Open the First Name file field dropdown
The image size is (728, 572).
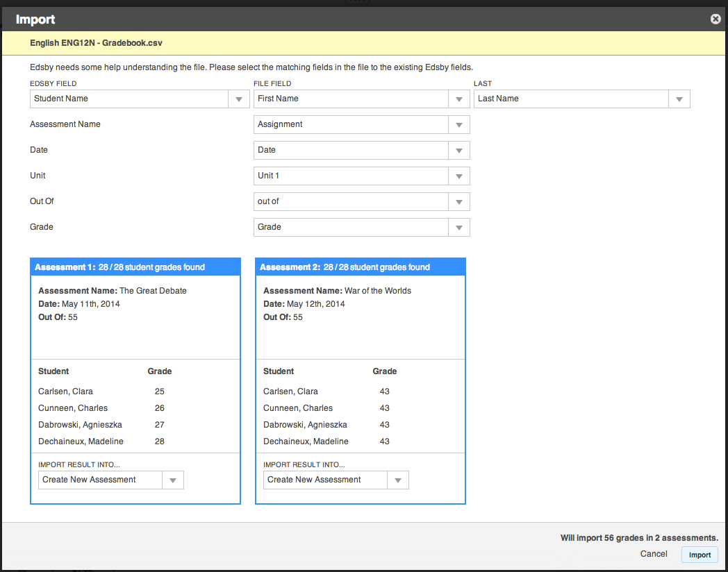(458, 99)
